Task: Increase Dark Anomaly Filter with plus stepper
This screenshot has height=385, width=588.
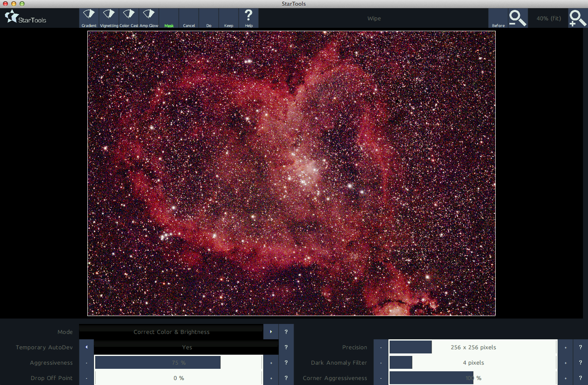Action: point(565,362)
